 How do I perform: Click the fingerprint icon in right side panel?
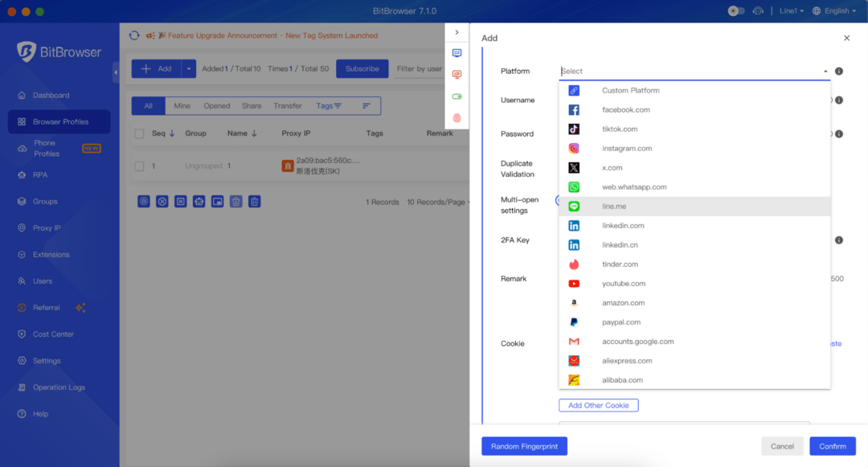pyautogui.click(x=457, y=117)
